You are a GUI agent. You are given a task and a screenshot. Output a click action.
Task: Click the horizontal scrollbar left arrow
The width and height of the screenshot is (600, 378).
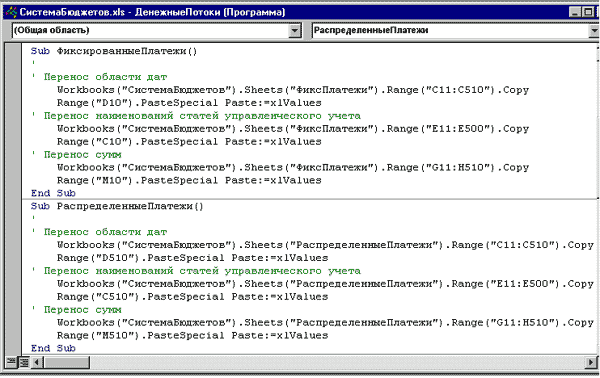37,362
